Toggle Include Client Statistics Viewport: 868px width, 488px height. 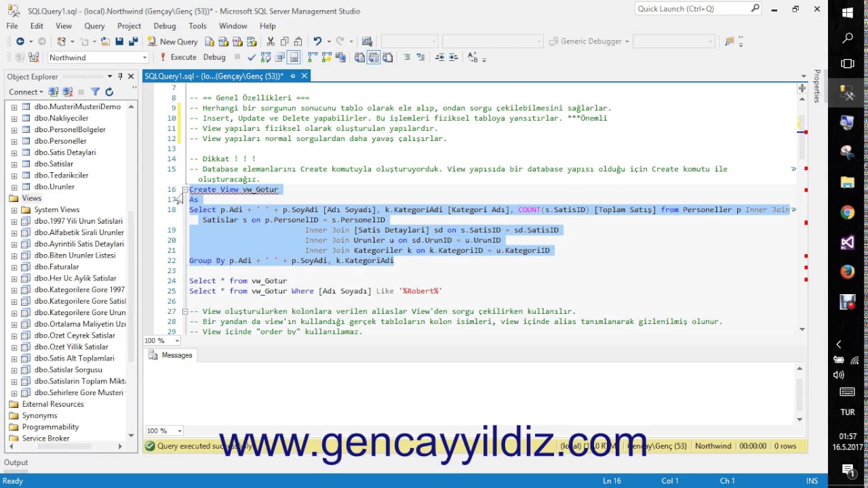pos(340,58)
